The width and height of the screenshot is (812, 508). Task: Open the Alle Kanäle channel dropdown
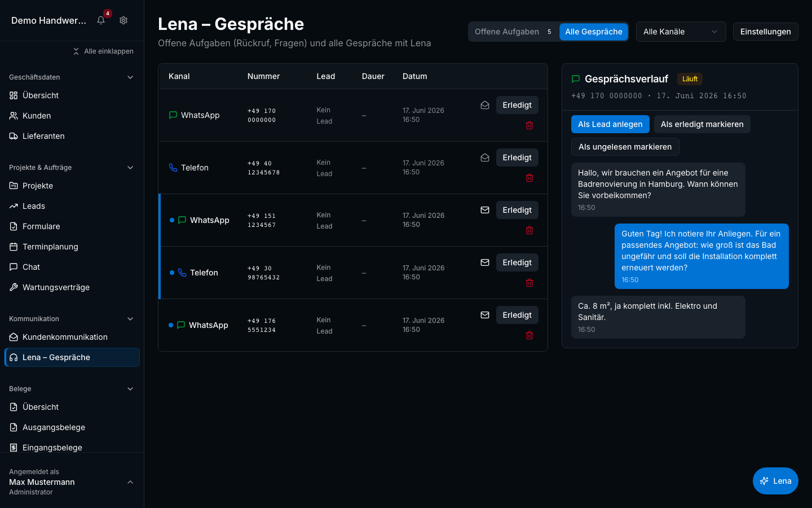tap(681, 32)
